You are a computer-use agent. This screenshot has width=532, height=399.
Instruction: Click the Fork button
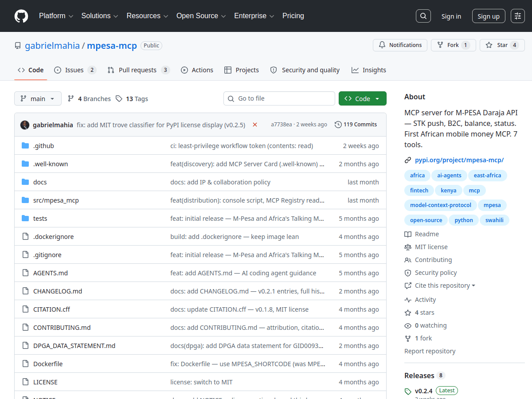click(454, 45)
